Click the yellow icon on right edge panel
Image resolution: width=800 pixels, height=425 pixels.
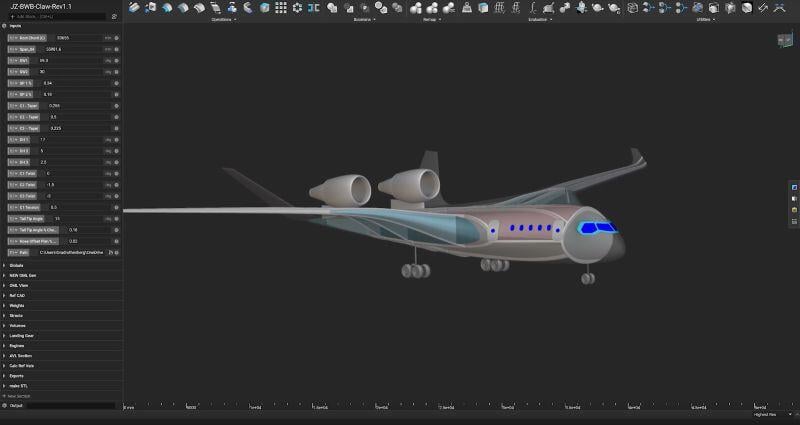coord(794,210)
